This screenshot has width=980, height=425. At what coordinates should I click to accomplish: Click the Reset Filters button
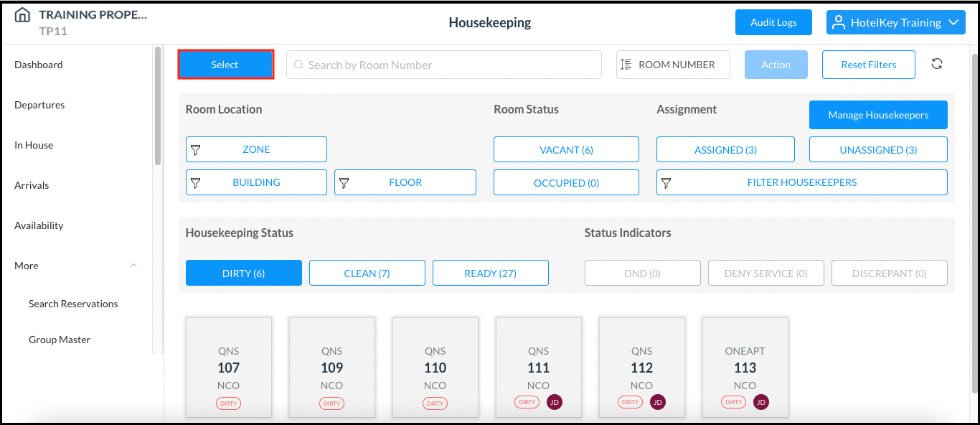pyautogui.click(x=868, y=65)
